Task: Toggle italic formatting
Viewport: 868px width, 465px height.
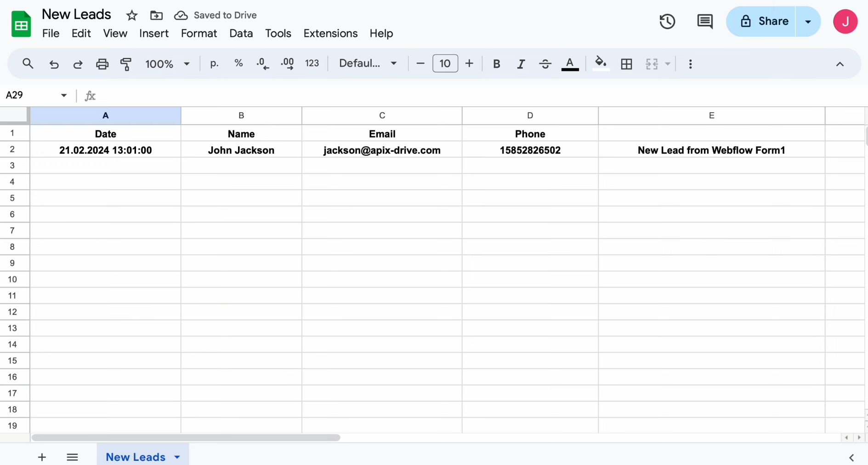Action: pyautogui.click(x=521, y=64)
